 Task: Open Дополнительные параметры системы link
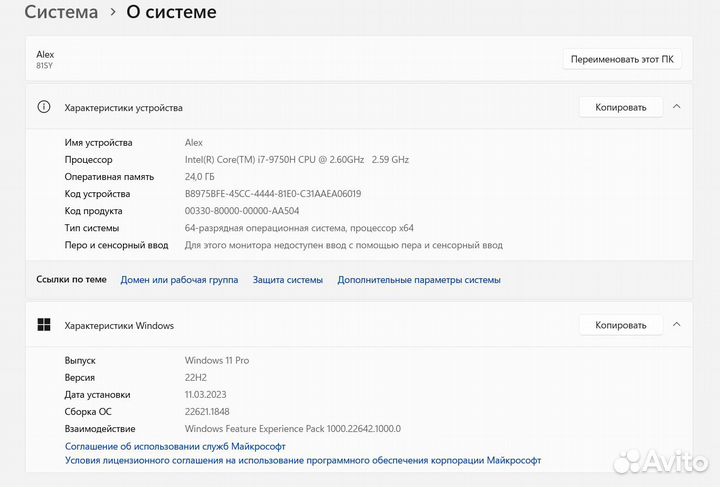click(419, 280)
